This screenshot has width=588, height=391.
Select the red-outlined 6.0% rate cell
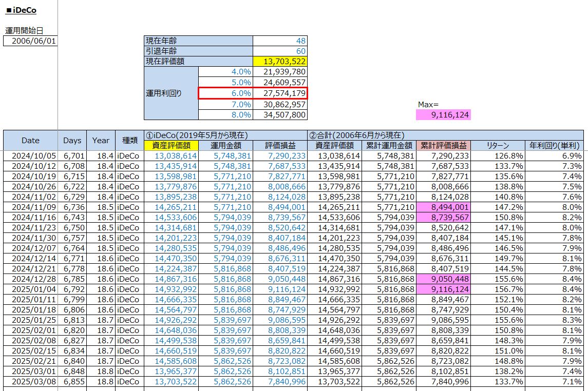tap(225, 93)
